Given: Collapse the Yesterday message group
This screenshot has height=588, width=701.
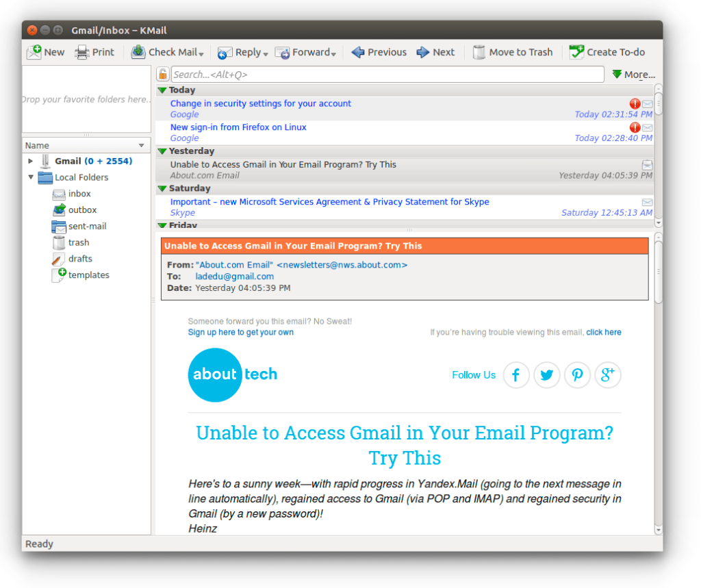Looking at the screenshot, I should [162, 151].
